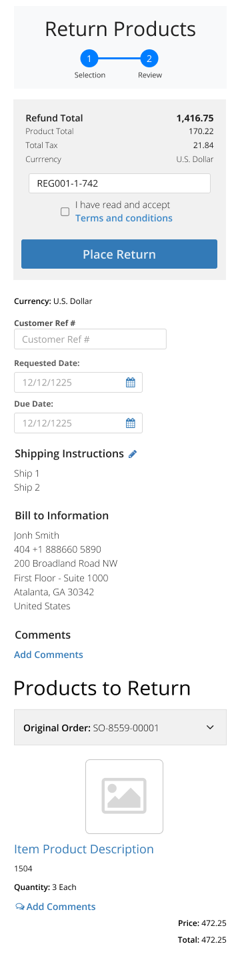Click the Requested Date input field

pyautogui.click(x=78, y=383)
